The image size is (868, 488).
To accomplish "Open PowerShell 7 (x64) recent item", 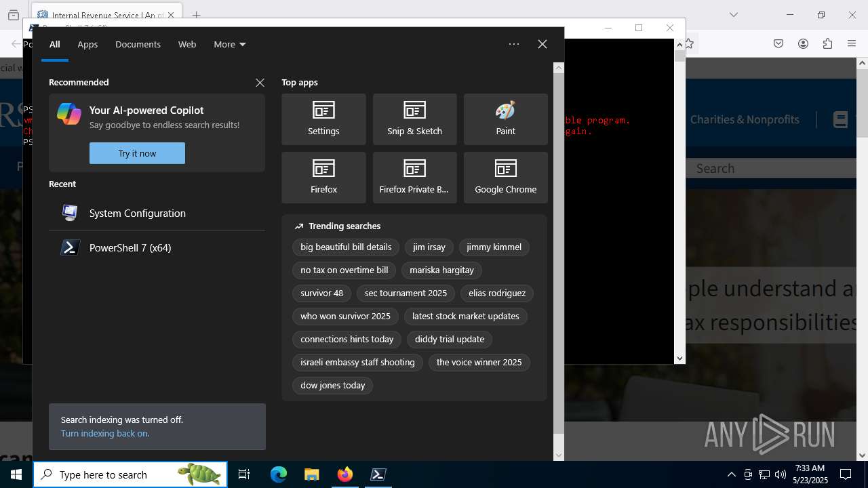I will pos(157,247).
